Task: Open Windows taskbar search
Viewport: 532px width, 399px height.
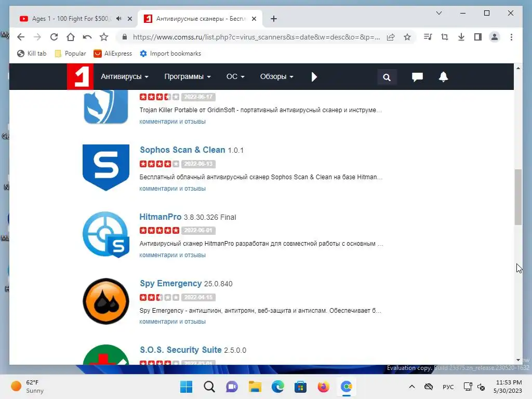Action: (209, 387)
